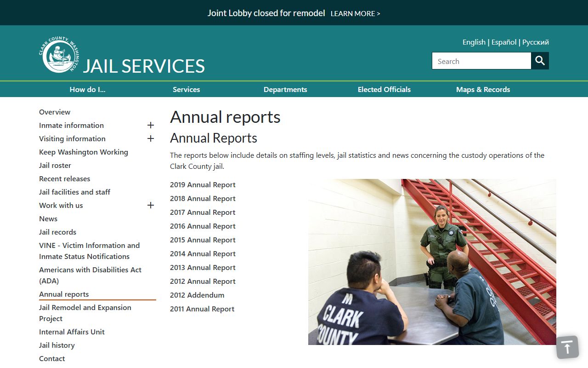Open the Contact sidebar link
This screenshot has width=588, height=368.
pos(52,358)
